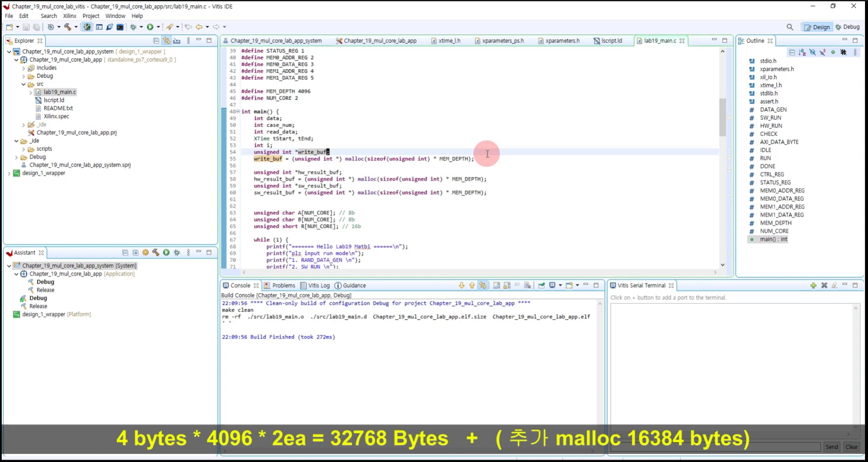Click the XSCT console icon in toolbar
Viewport: 868px width, 462px height.
[99, 27]
